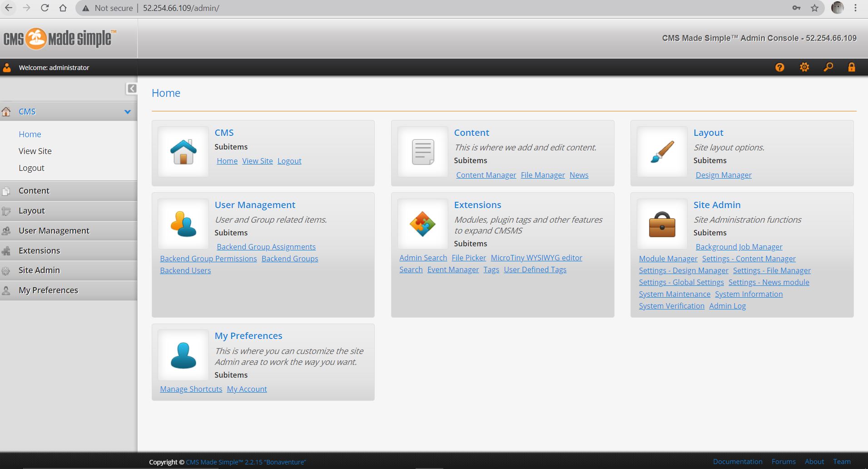Click the orange magnifier search icon
Screen dimensions: 868x469
[828, 67]
